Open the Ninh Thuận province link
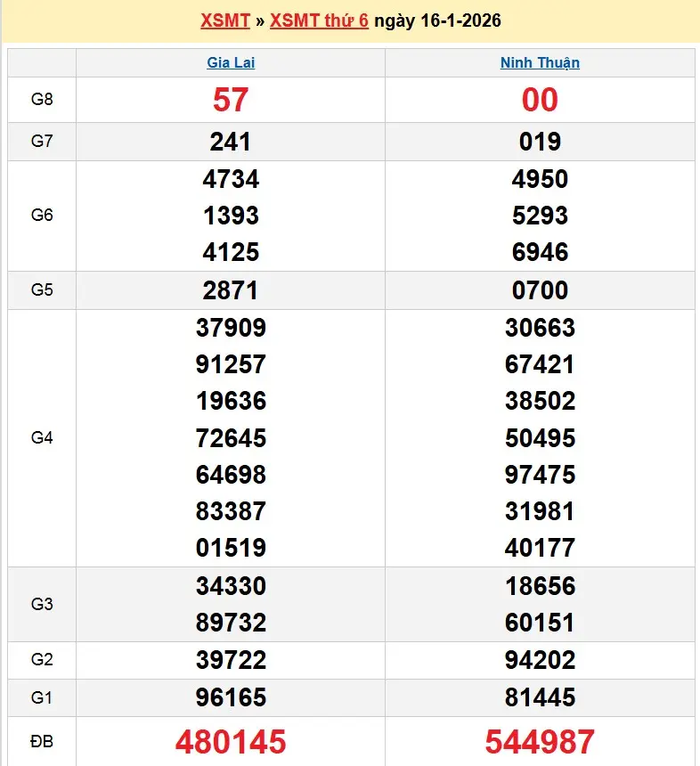The height and width of the screenshot is (766, 700). coord(540,62)
